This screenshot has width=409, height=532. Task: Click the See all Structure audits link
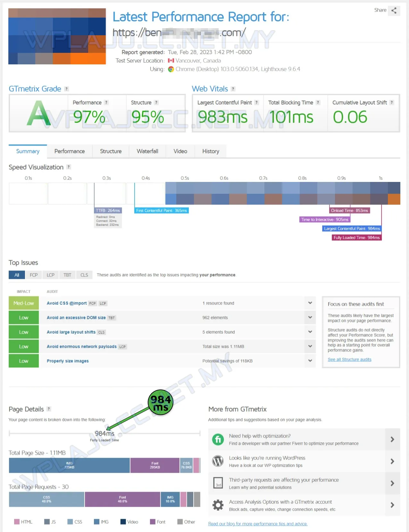click(x=349, y=359)
